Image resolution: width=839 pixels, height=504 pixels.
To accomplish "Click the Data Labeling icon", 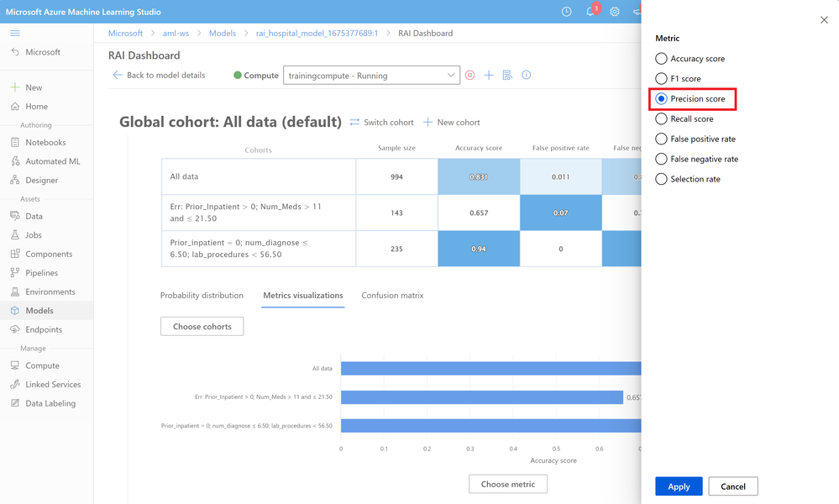I will [x=15, y=403].
